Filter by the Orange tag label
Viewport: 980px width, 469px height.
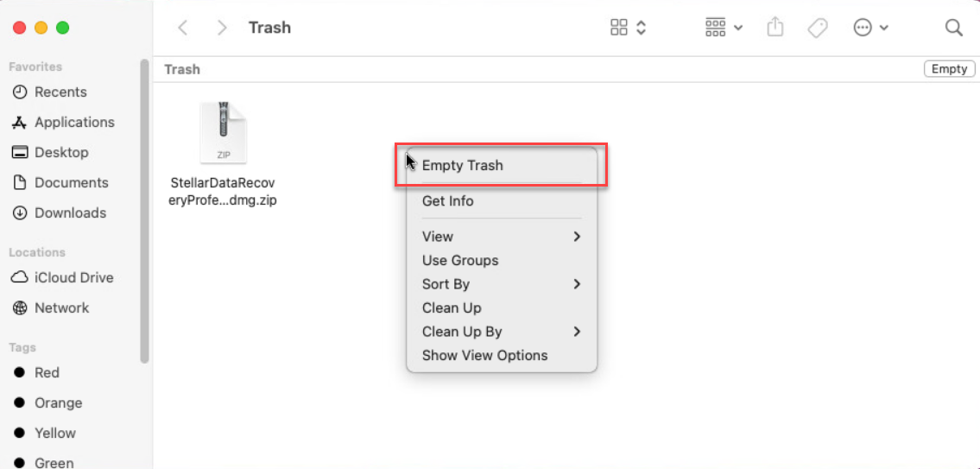tap(58, 402)
